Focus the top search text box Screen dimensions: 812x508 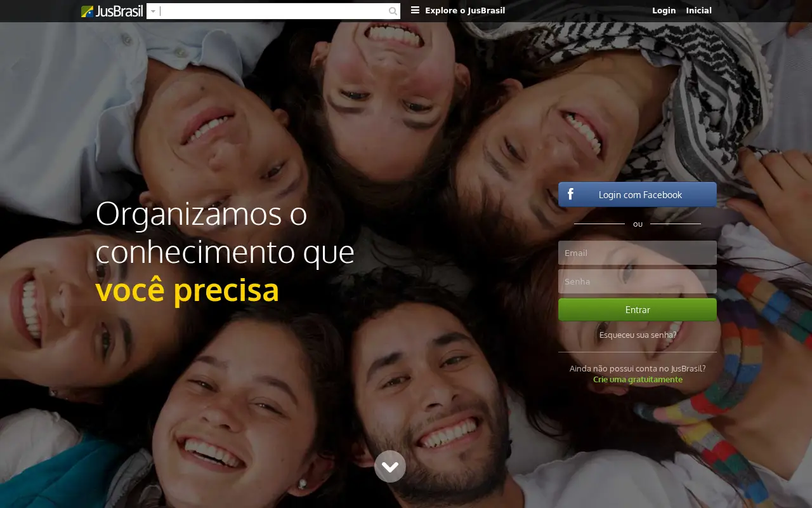coord(273,11)
